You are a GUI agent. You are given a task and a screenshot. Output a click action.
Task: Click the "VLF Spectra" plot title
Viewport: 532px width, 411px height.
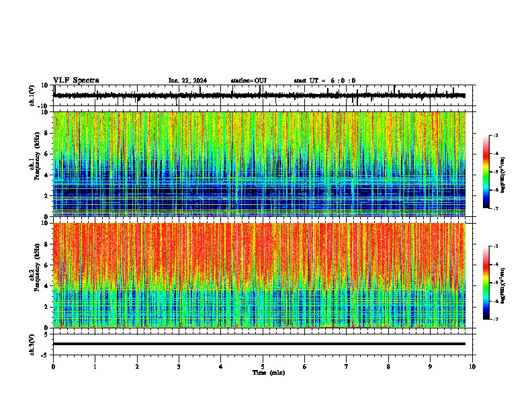coord(77,80)
